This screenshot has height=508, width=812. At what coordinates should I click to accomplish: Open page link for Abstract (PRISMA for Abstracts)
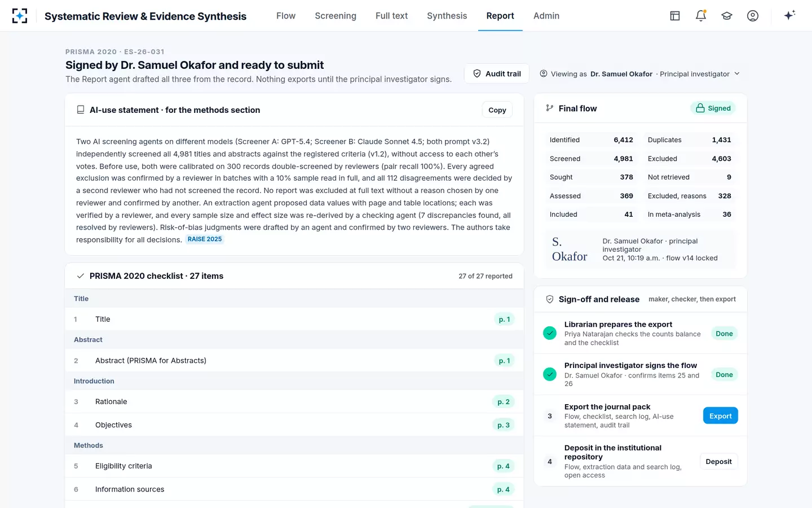(x=504, y=361)
